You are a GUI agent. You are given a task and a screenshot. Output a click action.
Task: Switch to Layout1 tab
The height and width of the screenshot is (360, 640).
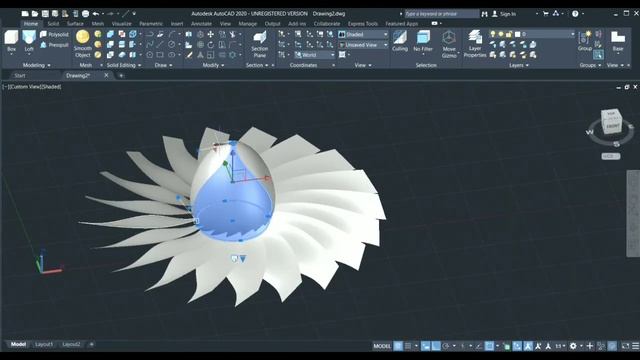click(x=44, y=344)
